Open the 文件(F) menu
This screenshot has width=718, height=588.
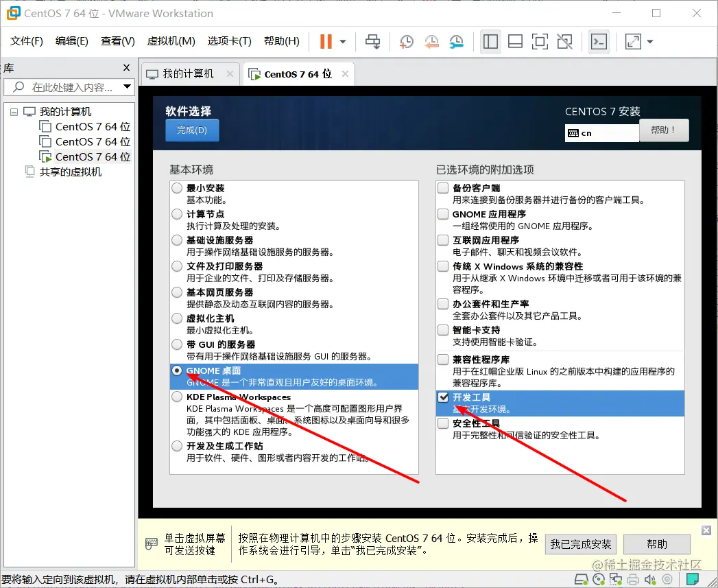(x=27, y=41)
